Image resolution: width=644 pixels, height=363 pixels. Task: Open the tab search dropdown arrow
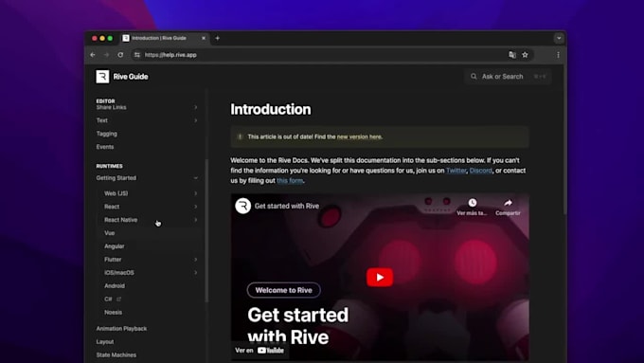coord(559,38)
